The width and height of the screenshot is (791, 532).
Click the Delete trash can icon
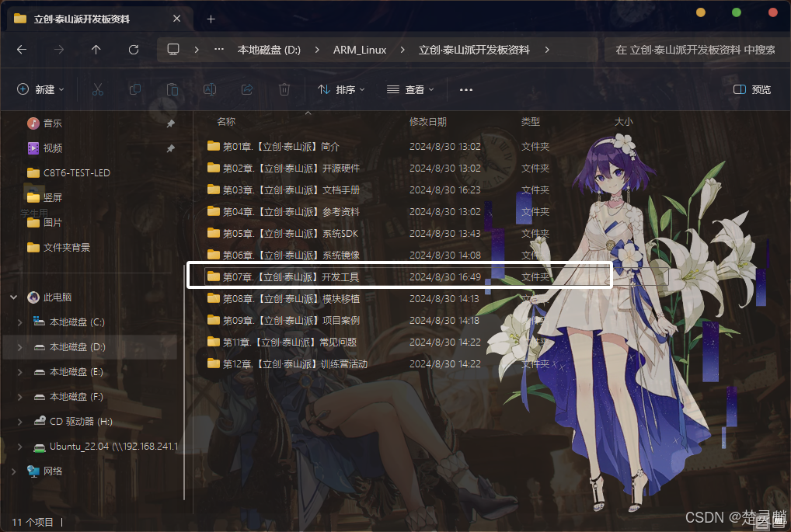pos(284,90)
